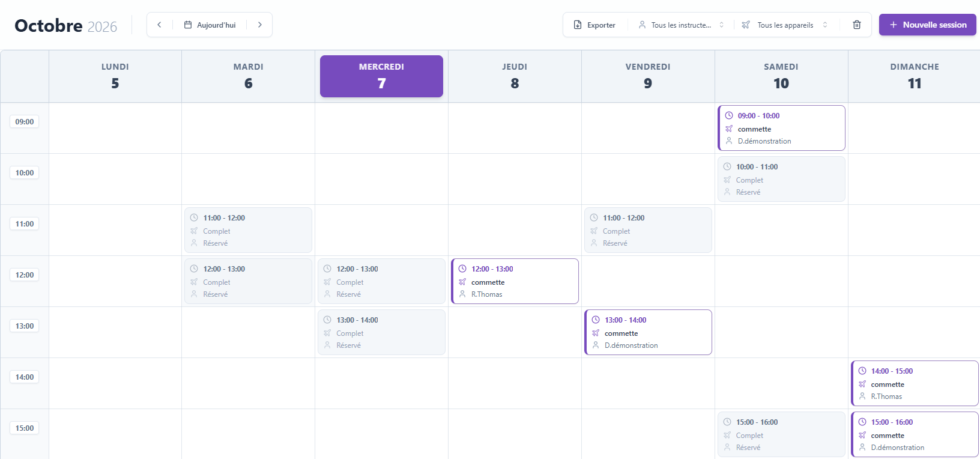Click the plane icon on Sunday 14:00 session
Viewport: 980px width, 459px height.
[x=862, y=384]
